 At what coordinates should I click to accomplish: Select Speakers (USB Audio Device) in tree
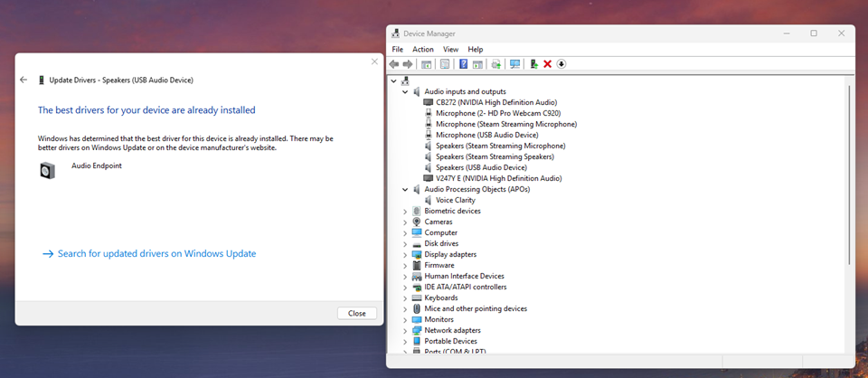pos(481,167)
